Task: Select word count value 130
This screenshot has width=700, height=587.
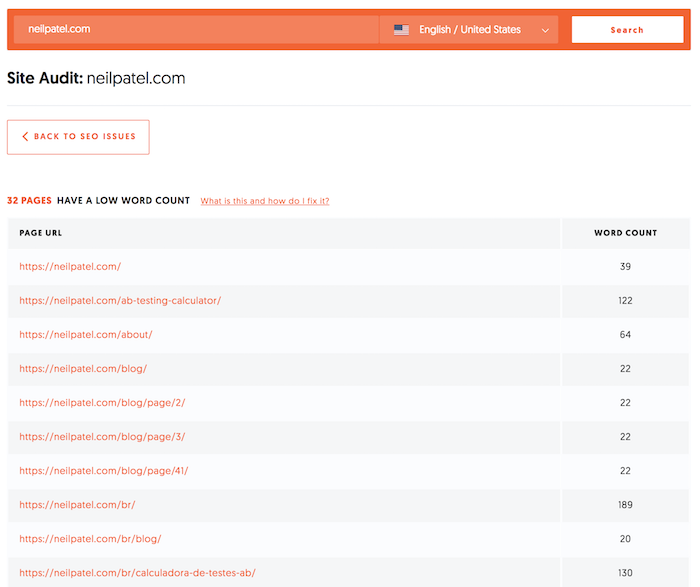Action: pos(625,573)
